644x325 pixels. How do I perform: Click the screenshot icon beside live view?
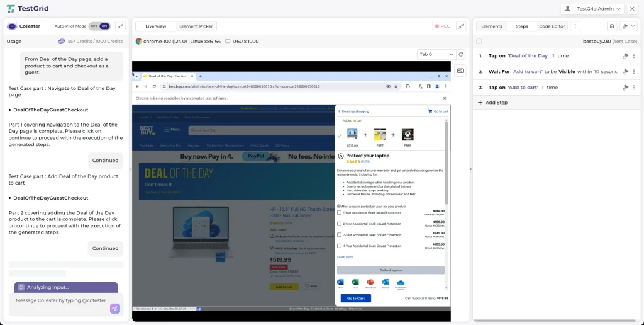[x=460, y=71]
